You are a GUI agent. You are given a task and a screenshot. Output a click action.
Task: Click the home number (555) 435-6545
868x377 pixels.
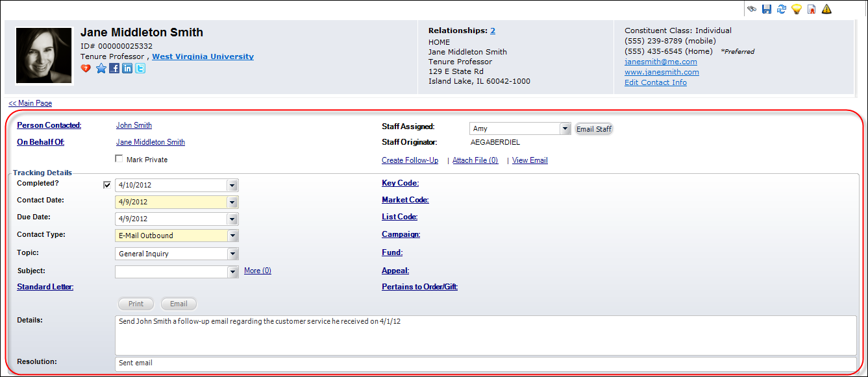point(653,51)
